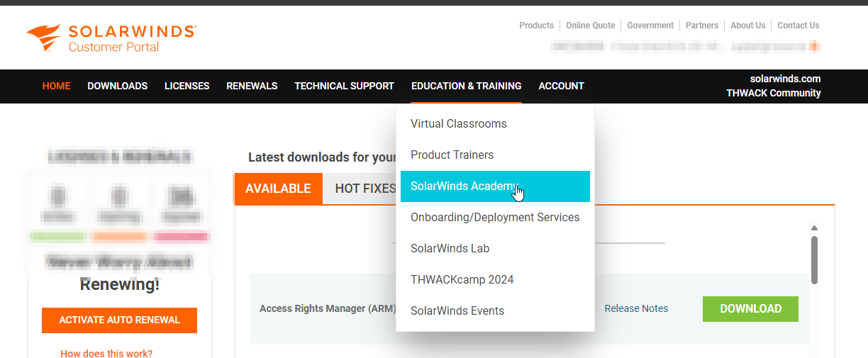Open LICENSES menu

187,86
